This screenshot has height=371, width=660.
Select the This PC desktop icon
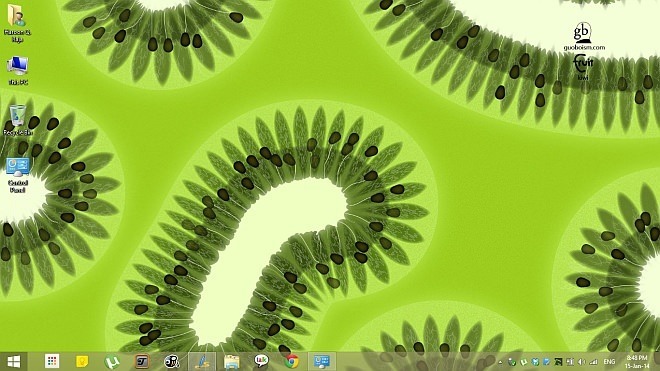[x=18, y=70]
